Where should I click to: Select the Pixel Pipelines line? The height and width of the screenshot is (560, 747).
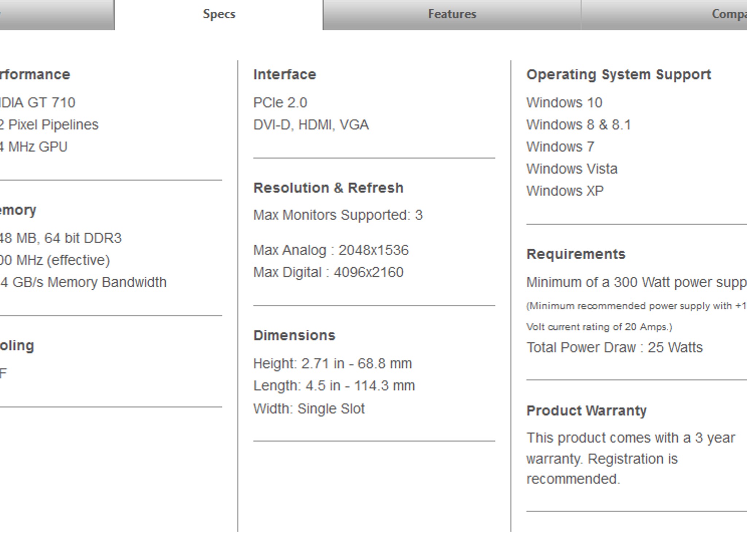pyautogui.click(x=49, y=125)
